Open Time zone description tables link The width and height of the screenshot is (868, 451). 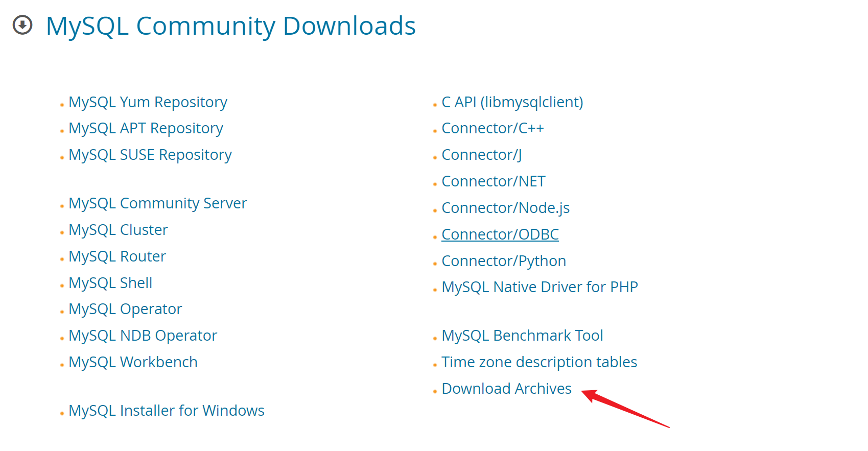[539, 362]
